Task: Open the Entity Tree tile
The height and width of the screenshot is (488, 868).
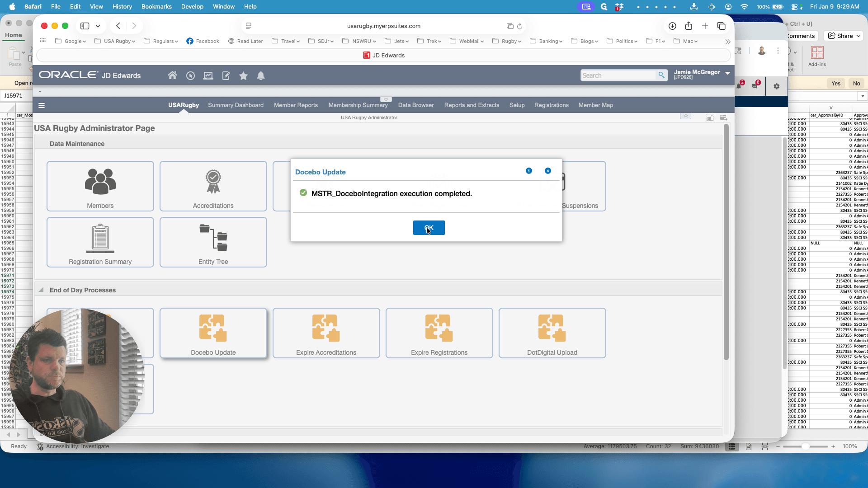Action: pos(213,242)
